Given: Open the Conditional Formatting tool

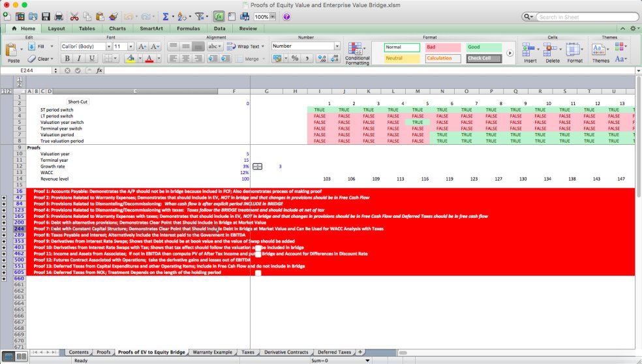Looking at the screenshot, I should click(x=357, y=53).
